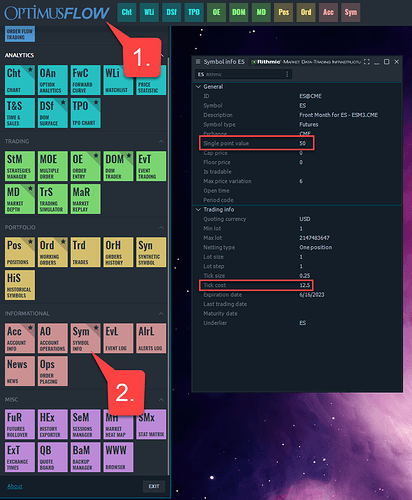The image size is (412, 500).
Task: Open the Cht Chart panel tile
Action: 20,80
